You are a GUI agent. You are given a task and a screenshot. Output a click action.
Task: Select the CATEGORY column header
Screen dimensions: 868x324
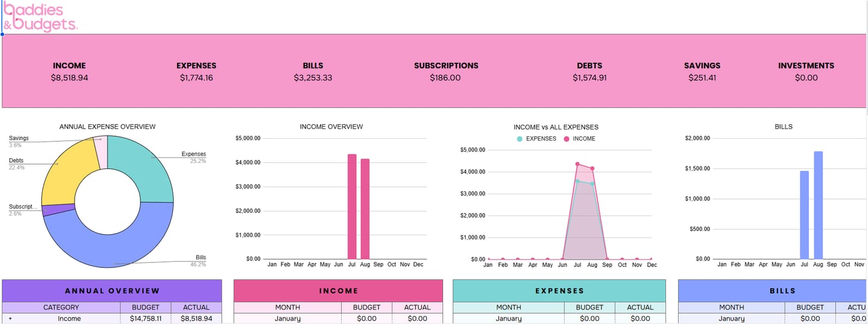[x=61, y=308]
